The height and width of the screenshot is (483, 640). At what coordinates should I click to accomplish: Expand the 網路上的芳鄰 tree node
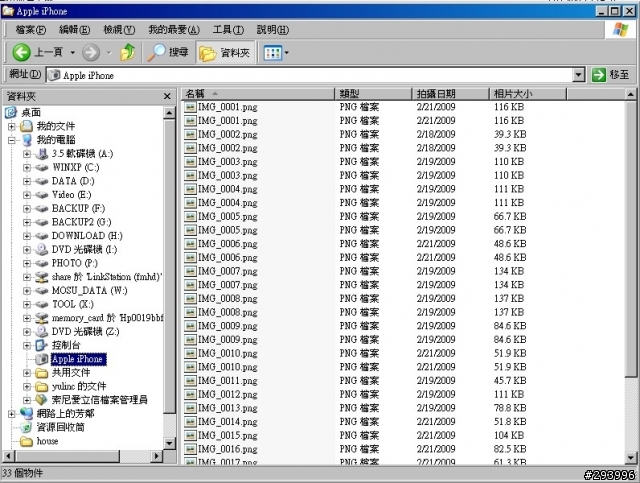point(12,414)
